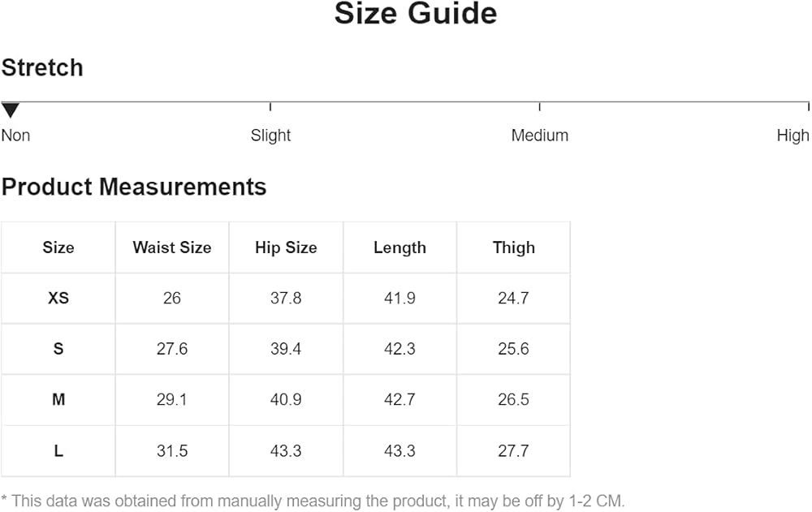
Task: Click the measurement disclaimer footnote text
Action: pos(313,501)
